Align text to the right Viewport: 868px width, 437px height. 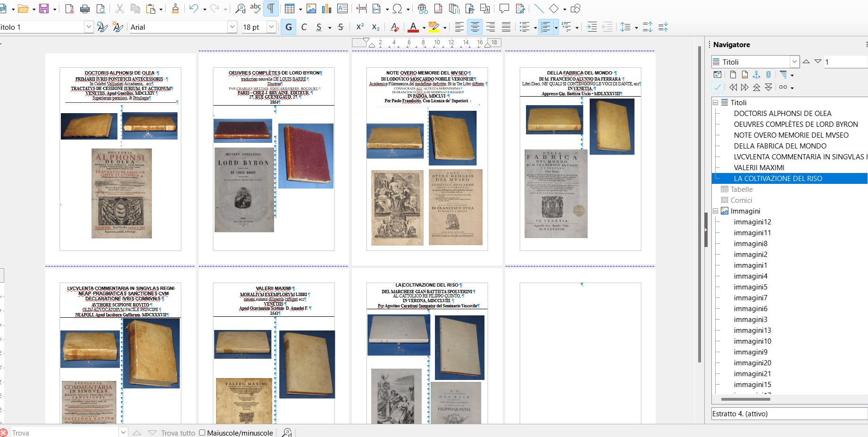pyautogui.click(x=491, y=27)
